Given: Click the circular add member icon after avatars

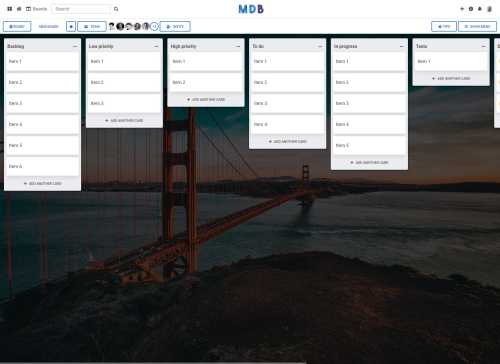Looking at the screenshot, I should point(154,26).
